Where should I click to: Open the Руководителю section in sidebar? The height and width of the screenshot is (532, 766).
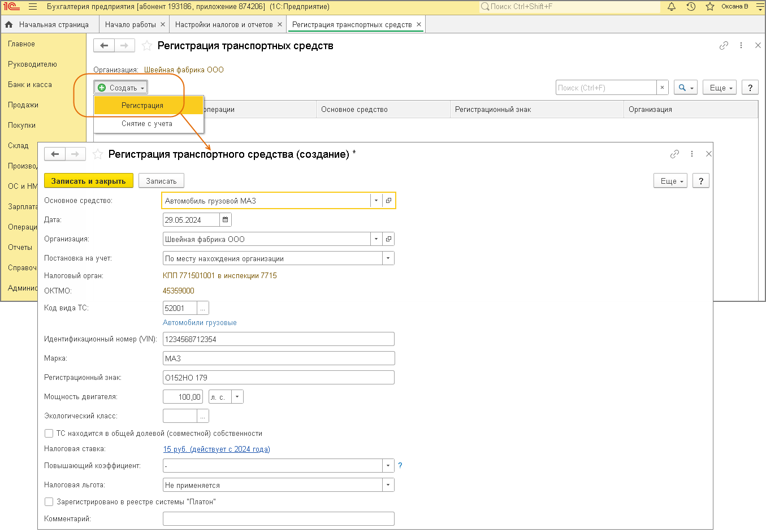[32, 64]
